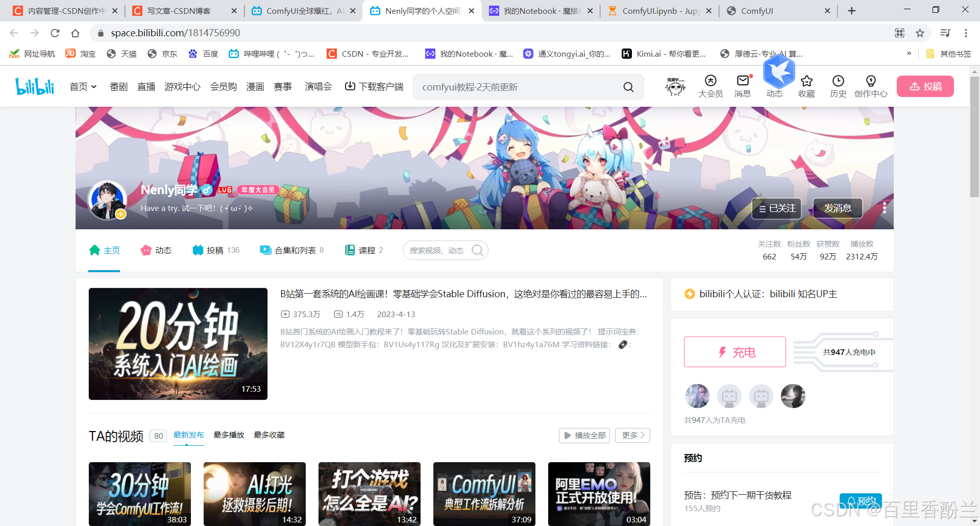Open 会员购 in top navigation
The image size is (980, 526).
(x=223, y=87)
